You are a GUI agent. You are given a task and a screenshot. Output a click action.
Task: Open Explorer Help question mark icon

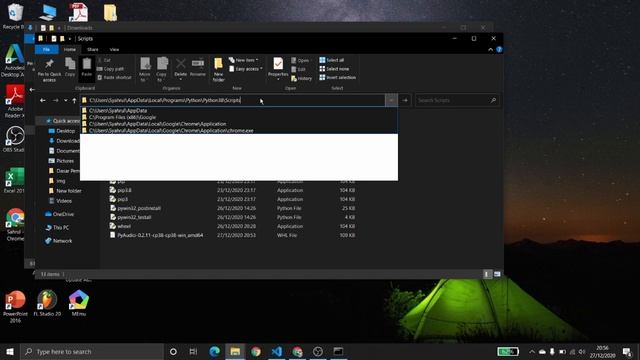pos(499,49)
